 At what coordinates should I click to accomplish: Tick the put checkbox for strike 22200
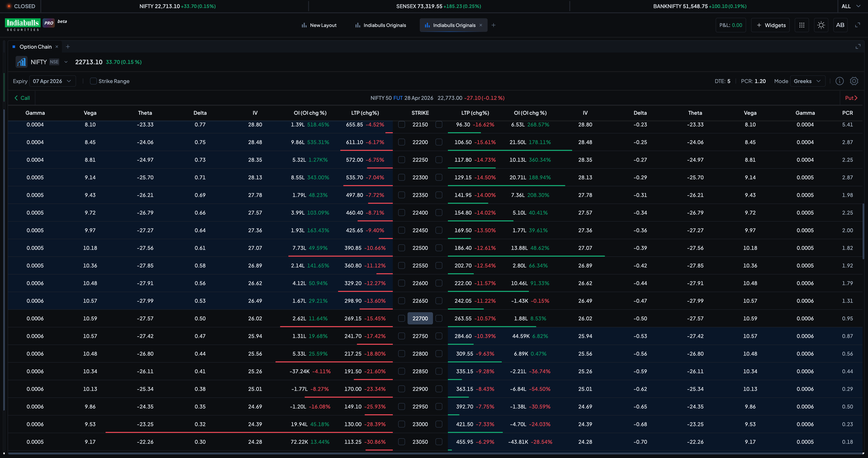point(439,142)
